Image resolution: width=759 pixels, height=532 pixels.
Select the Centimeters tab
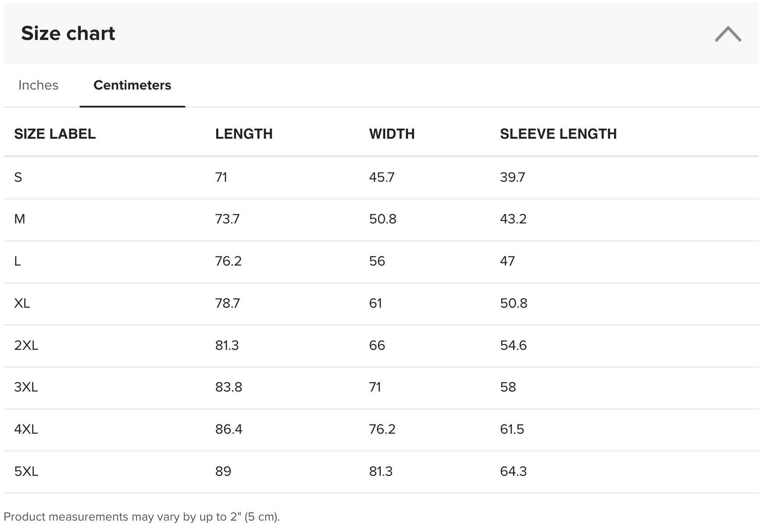click(x=132, y=85)
